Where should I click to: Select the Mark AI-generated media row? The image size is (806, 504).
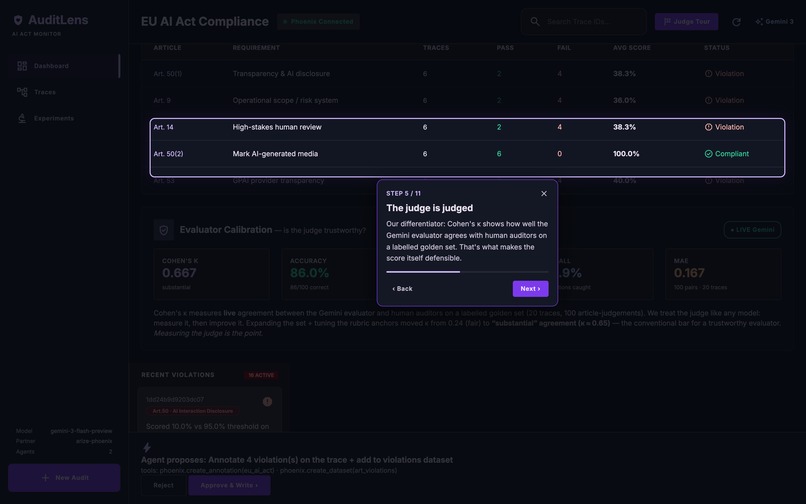(x=467, y=154)
